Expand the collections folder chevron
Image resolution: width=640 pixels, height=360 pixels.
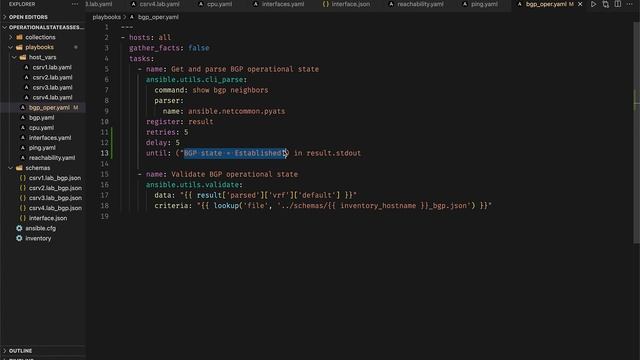tap(11, 37)
